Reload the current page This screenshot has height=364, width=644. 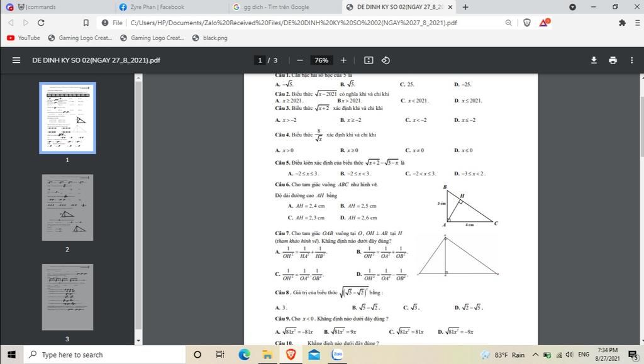(x=41, y=23)
